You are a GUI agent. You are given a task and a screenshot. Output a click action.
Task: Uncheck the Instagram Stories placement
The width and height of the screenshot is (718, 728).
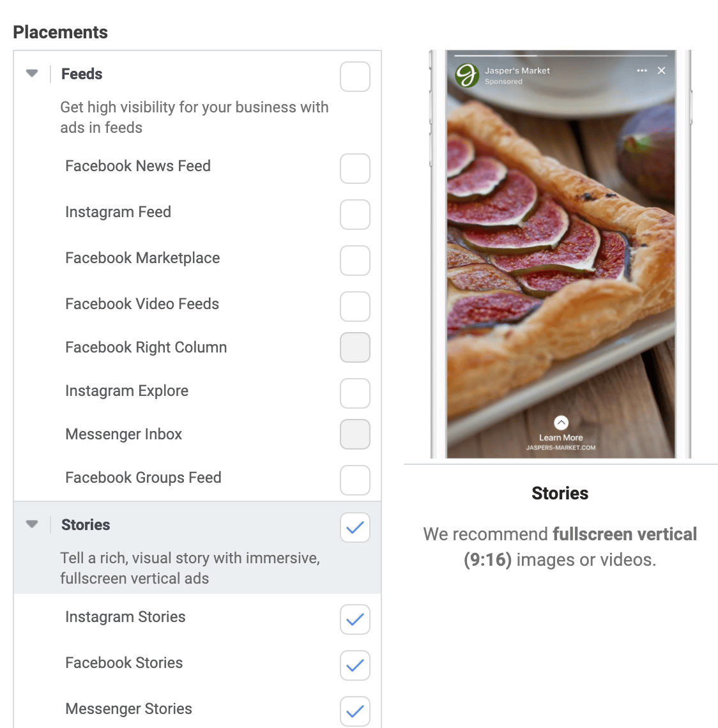(355, 619)
